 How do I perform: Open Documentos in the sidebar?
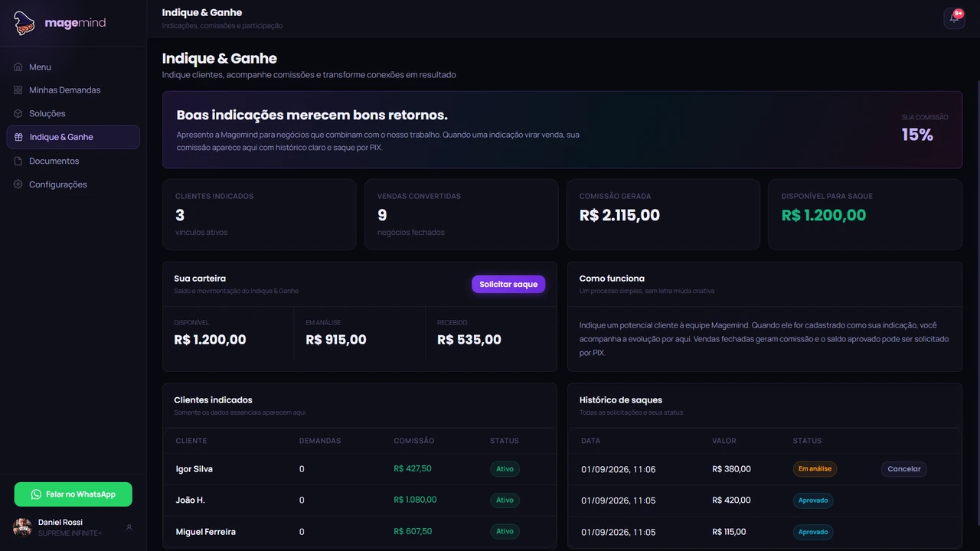click(x=73, y=161)
